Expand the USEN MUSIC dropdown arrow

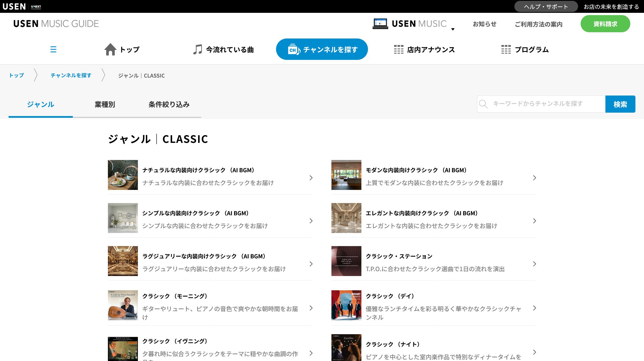tap(453, 29)
